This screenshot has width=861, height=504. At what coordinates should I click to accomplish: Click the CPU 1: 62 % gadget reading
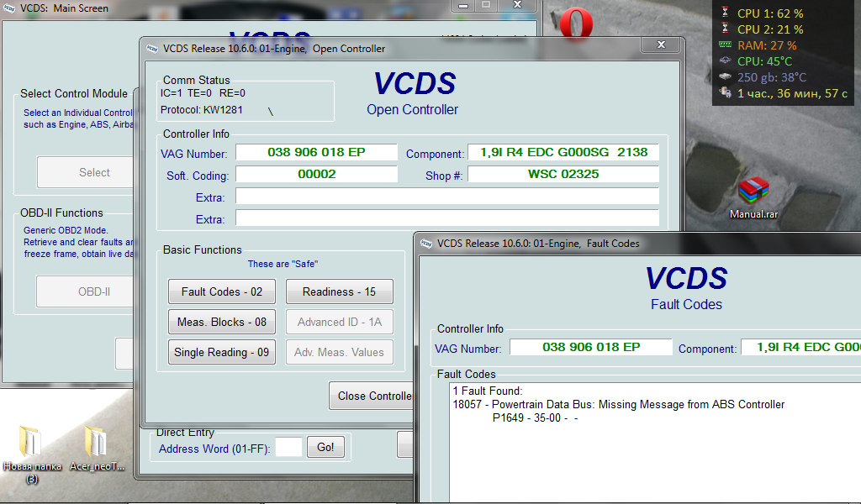[x=770, y=13]
